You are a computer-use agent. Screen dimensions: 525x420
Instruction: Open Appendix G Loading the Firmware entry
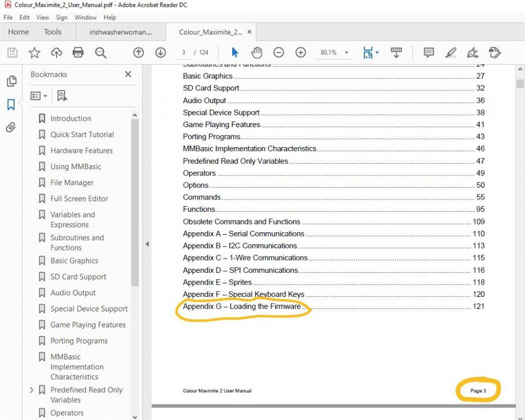[241, 307]
